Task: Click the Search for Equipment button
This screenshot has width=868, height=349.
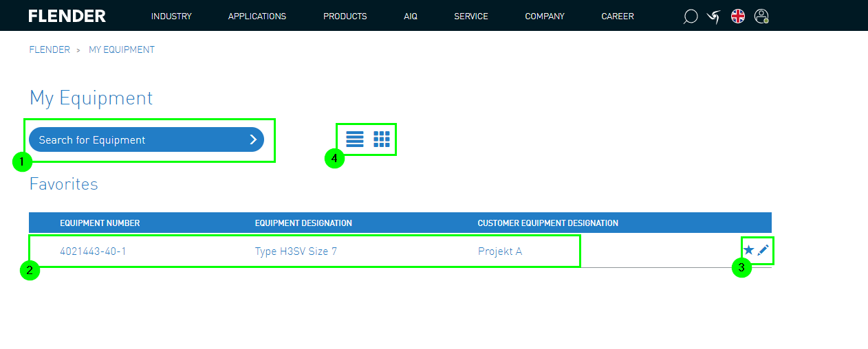Action: (147, 139)
